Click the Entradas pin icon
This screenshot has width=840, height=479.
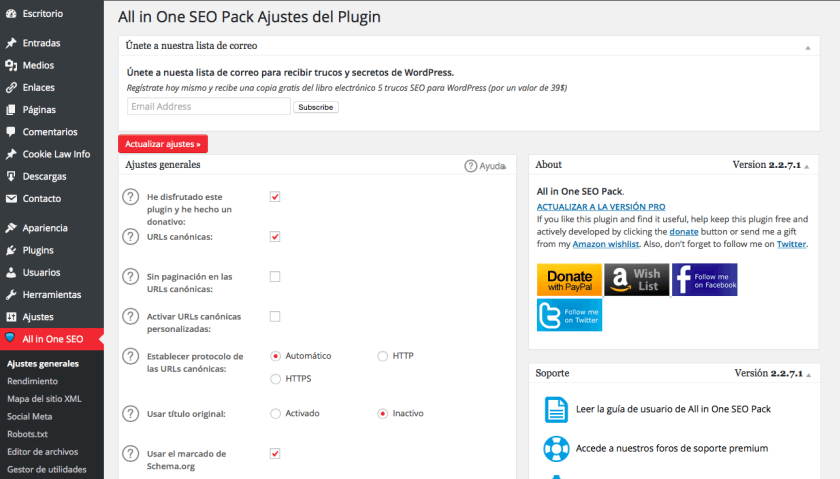pyautogui.click(x=11, y=43)
